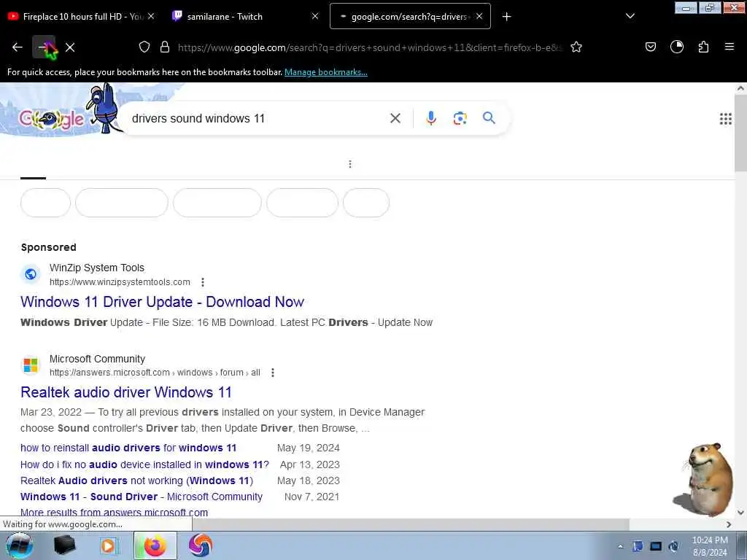This screenshot has height=560, width=747.
Task: Open options menu for the WinZip sponsored result
Action: tap(203, 282)
